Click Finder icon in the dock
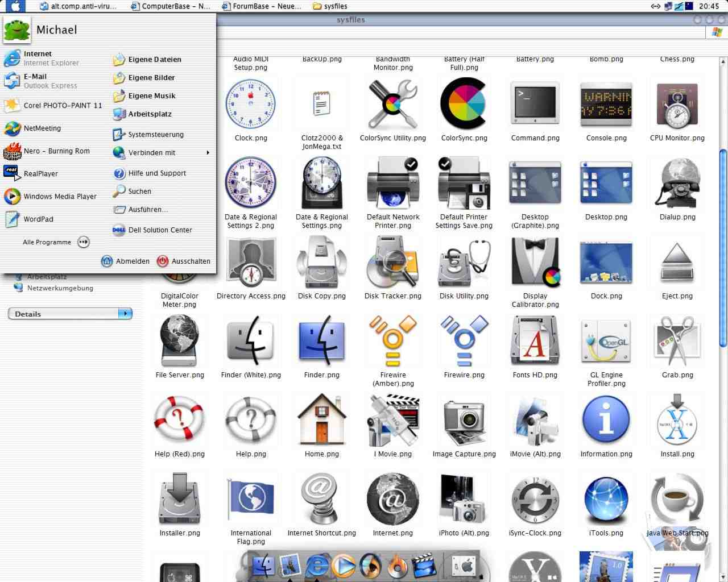Viewport: 728px width, 582px height. 263,566
